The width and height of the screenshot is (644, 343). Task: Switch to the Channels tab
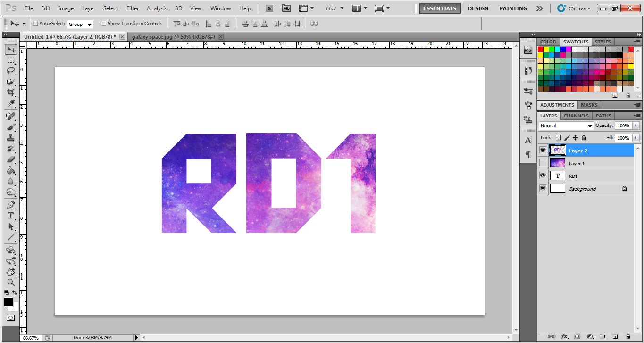tap(576, 116)
